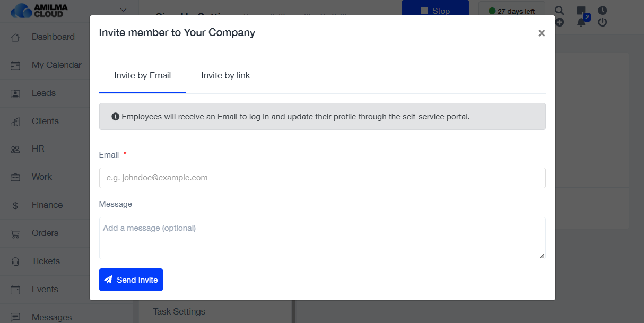The height and width of the screenshot is (323, 644).
Task: Go to My Calendar in sidebar
Action: click(x=56, y=65)
